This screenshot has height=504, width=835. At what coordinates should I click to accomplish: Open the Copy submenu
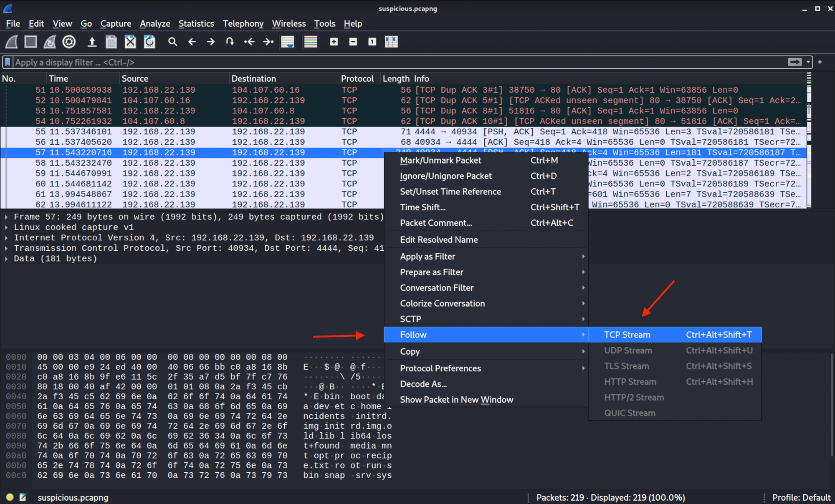[486, 352]
